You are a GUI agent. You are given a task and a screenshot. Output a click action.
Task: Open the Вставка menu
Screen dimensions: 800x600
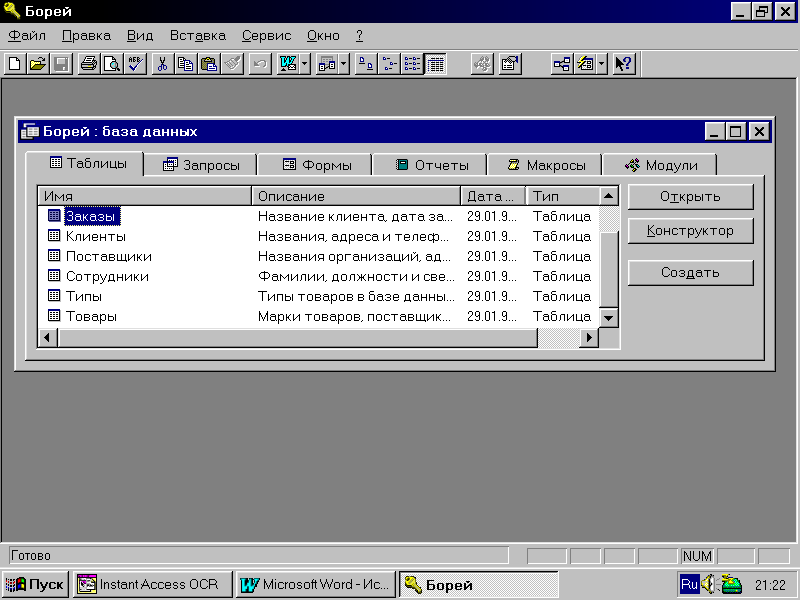[x=198, y=36]
